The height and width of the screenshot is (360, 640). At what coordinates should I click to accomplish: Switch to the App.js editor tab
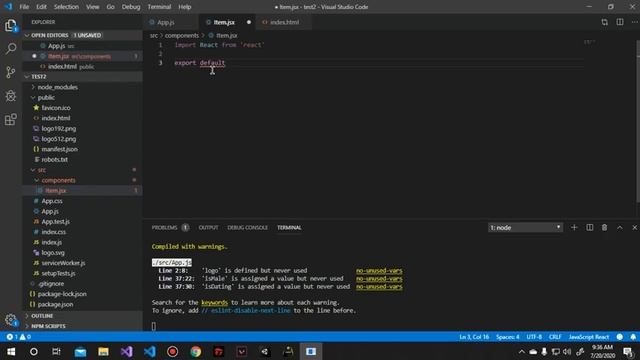pyautogui.click(x=166, y=22)
